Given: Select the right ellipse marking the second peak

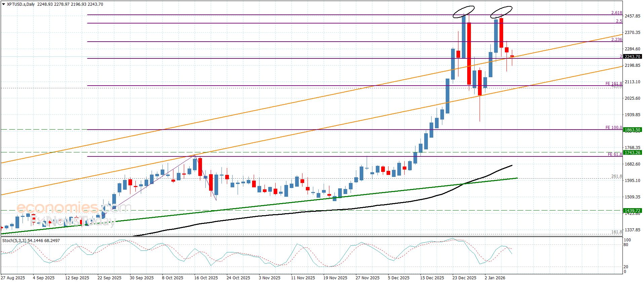Looking at the screenshot, I should click(501, 12).
